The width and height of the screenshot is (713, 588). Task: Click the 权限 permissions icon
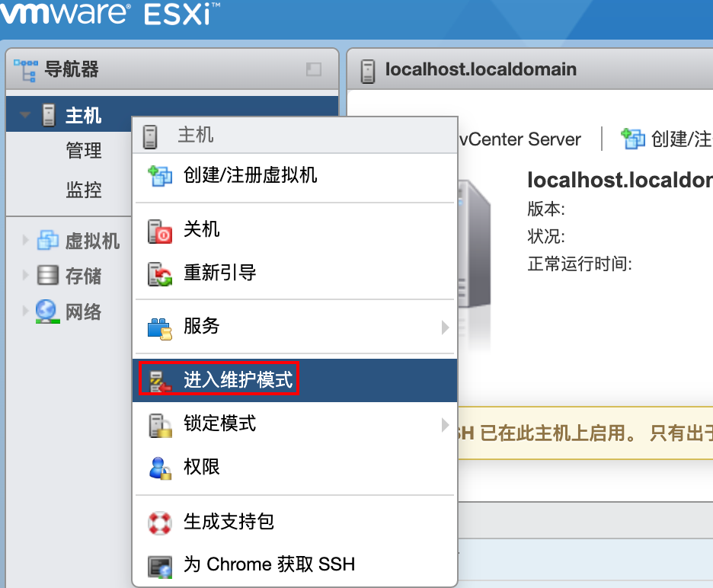162,467
